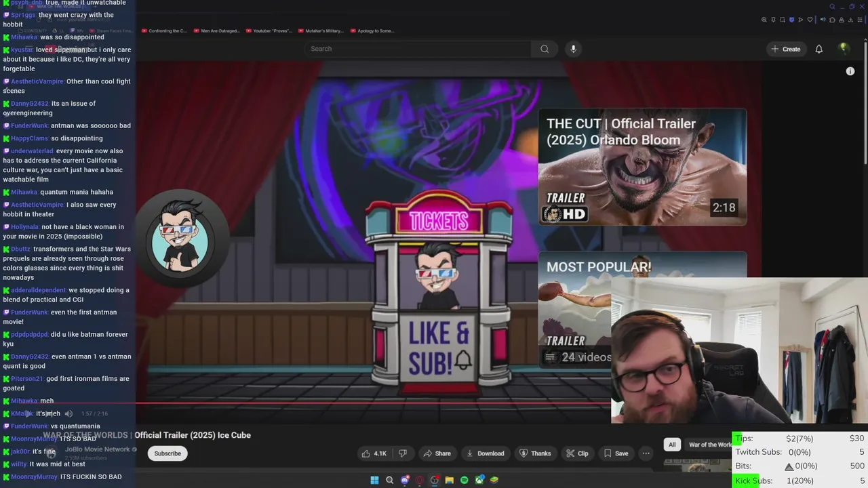This screenshot has width=868, height=488.
Task: Click chat username HappyClams
Action: (29, 138)
